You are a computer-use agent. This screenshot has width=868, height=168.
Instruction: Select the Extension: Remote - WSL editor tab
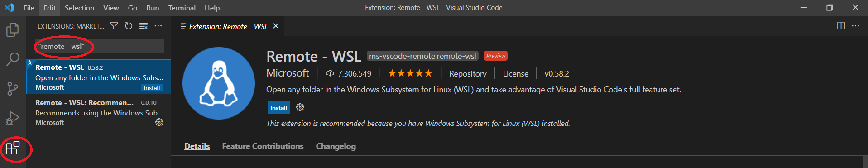click(228, 26)
